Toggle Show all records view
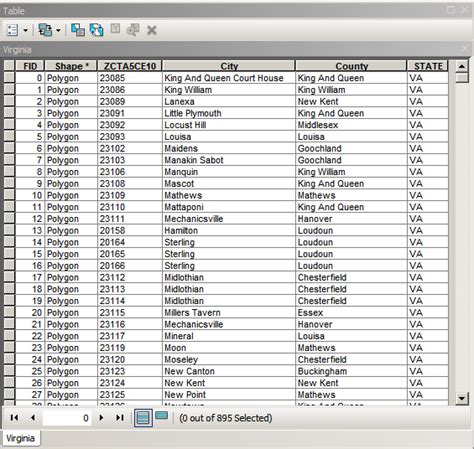Viewport: 474px width, 449px height. click(143, 418)
